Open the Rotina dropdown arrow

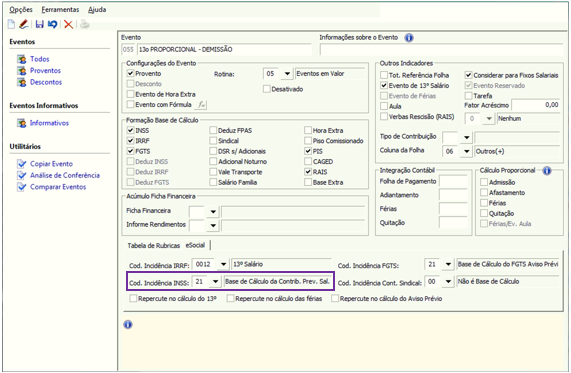[x=287, y=74]
